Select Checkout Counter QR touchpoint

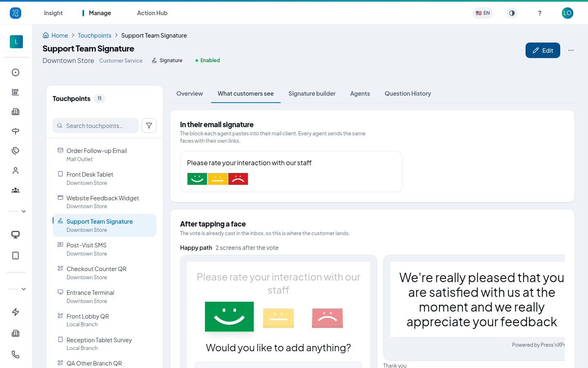105,273
